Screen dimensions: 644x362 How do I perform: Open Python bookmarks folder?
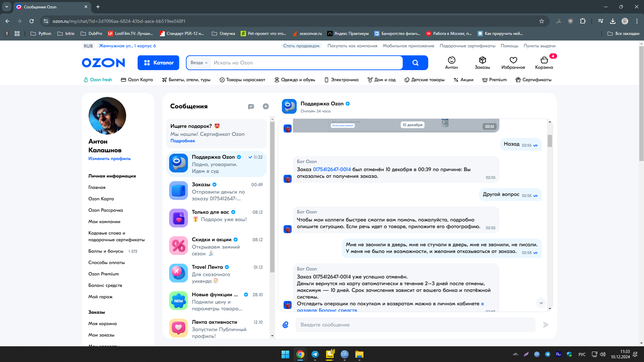point(41,34)
